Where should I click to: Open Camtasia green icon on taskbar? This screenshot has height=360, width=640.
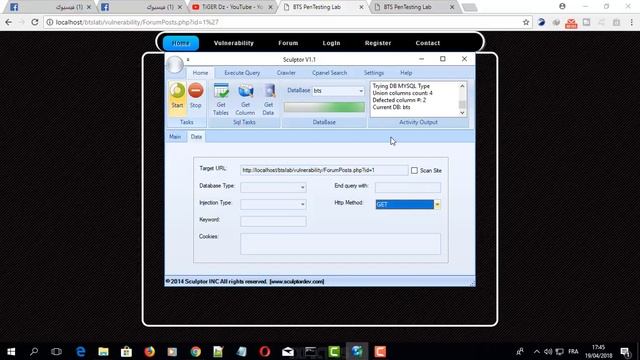(x=334, y=351)
